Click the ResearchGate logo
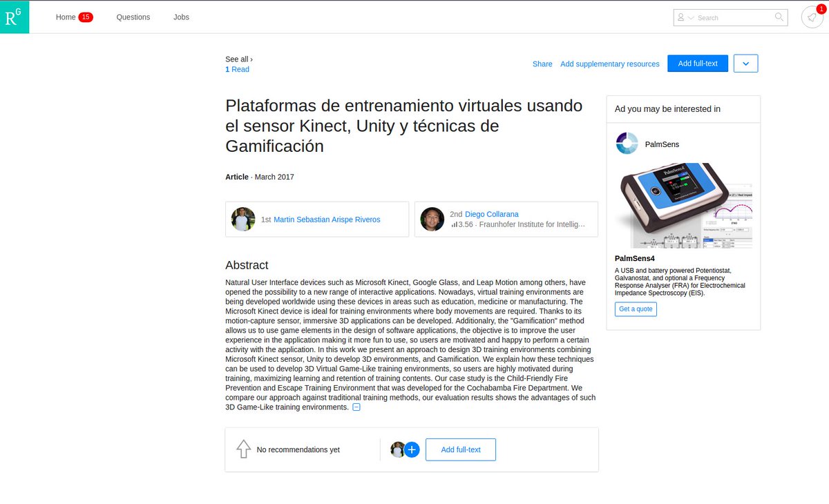Viewport: 829px width, 504px height. tap(14, 17)
